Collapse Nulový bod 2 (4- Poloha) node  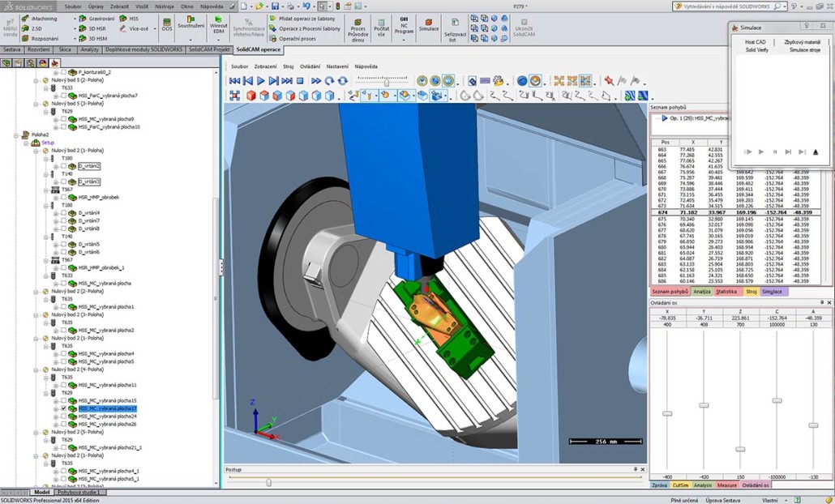click(36, 369)
